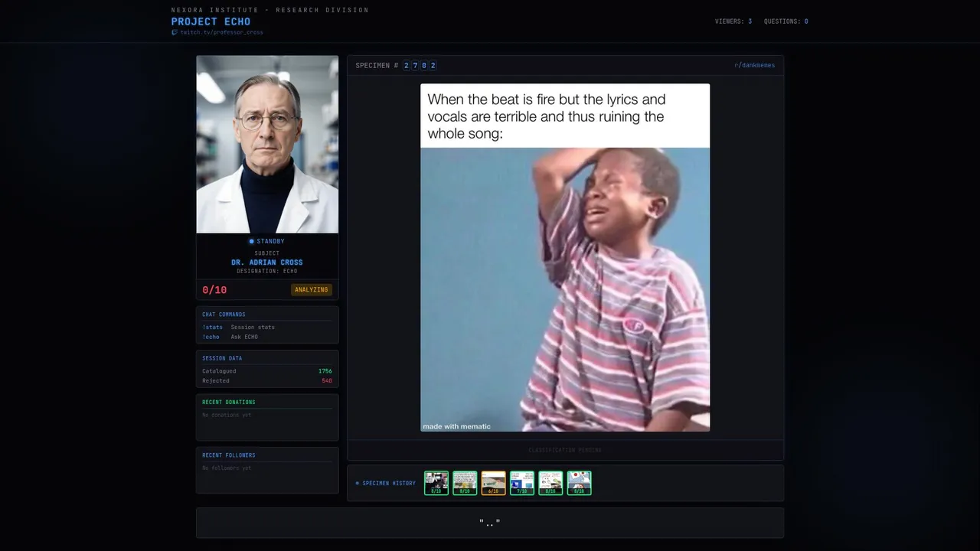Click the CLASSIFICATION PENDING bar
Viewport: 980px width, 551px height.
pos(565,450)
